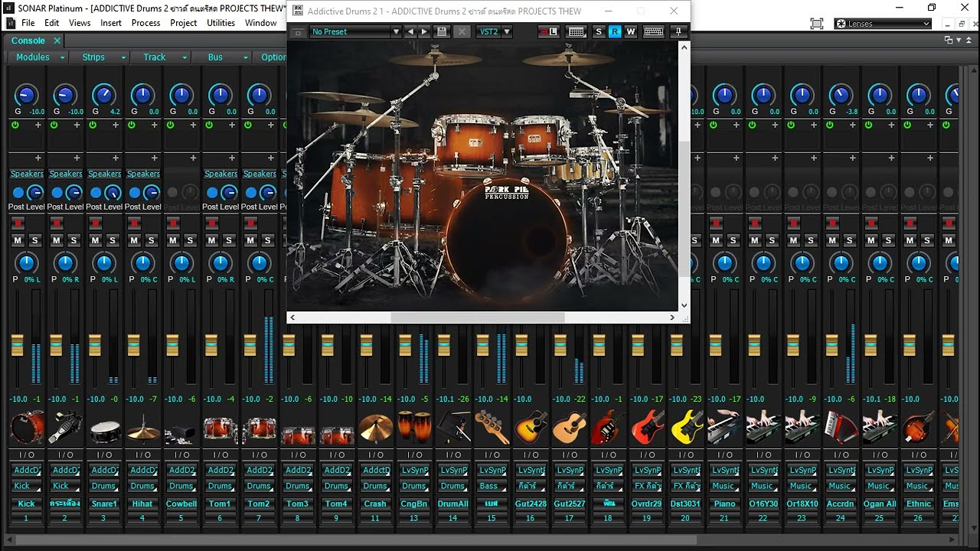The height and width of the screenshot is (551, 980).
Task: Click the plugin window small square icon
Action: point(297,32)
